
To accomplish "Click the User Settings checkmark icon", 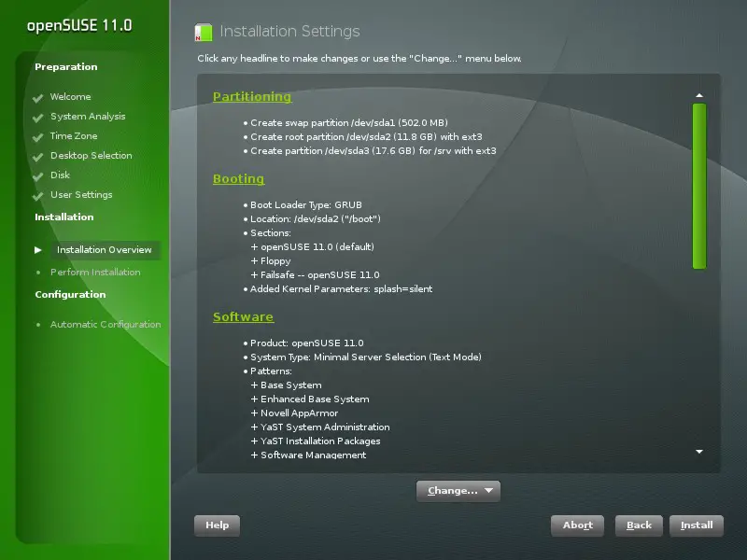I will click(38, 196).
